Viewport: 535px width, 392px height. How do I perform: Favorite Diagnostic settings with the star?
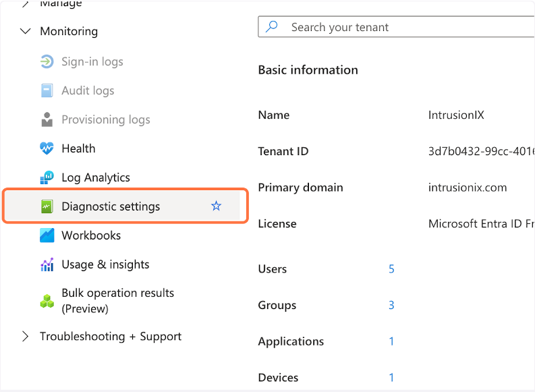coord(216,206)
